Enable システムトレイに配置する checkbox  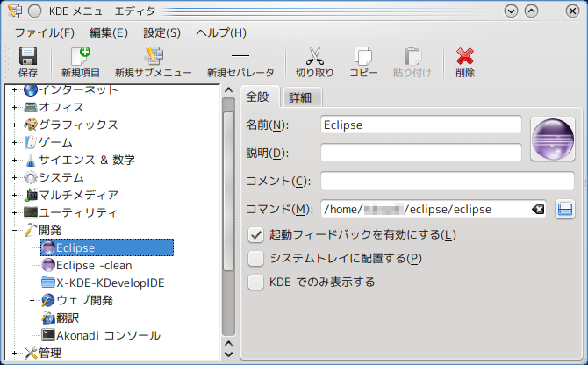click(x=255, y=259)
